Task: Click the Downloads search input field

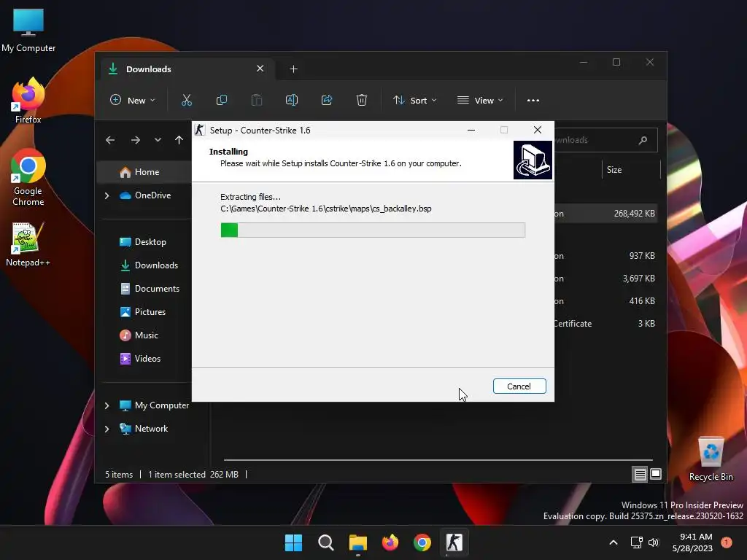Action: (606, 140)
